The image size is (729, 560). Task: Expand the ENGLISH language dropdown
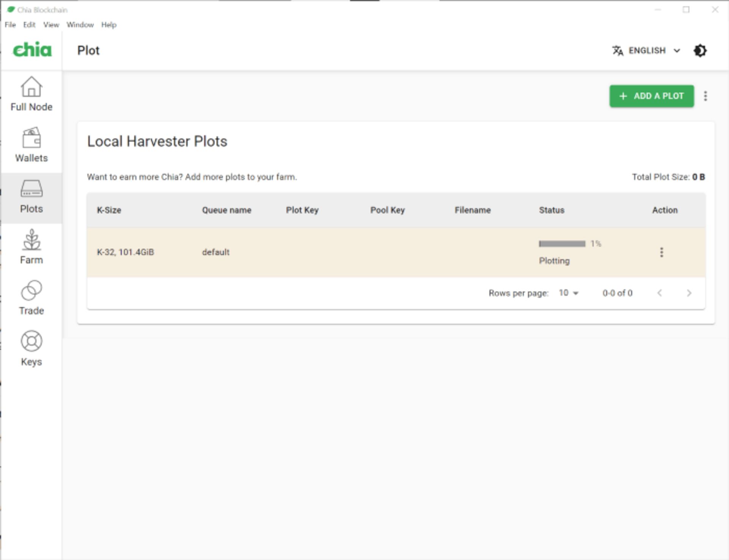point(647,50)
